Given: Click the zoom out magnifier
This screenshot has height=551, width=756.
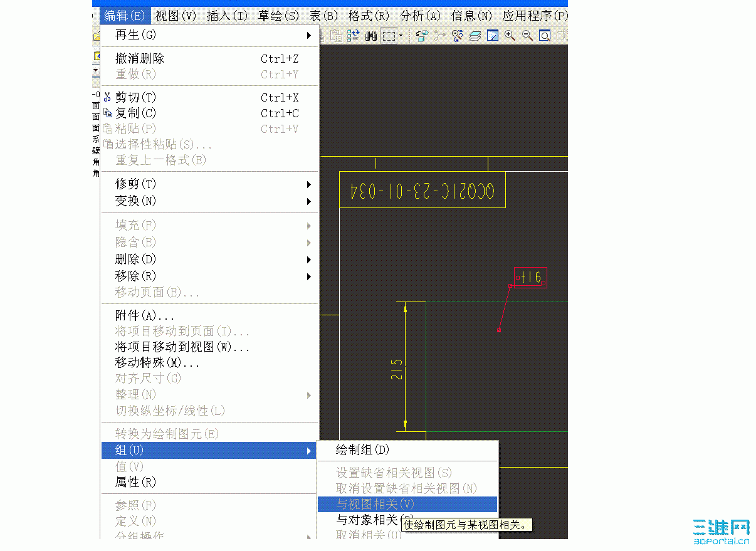Looking at the screenshot, I should click(528, 36).
